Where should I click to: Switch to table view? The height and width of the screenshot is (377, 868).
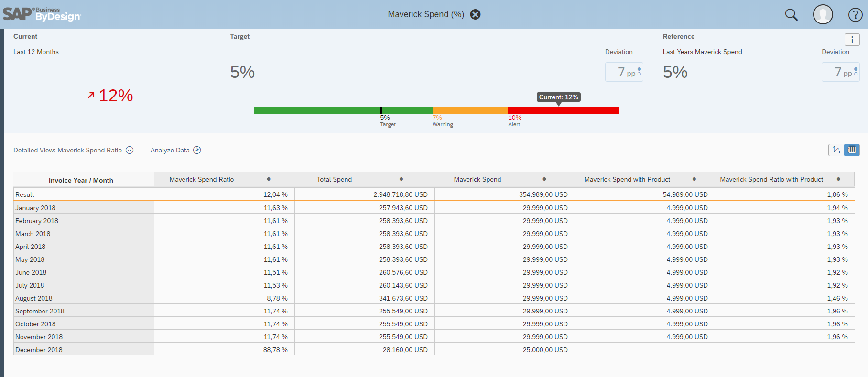click(852, 150)
